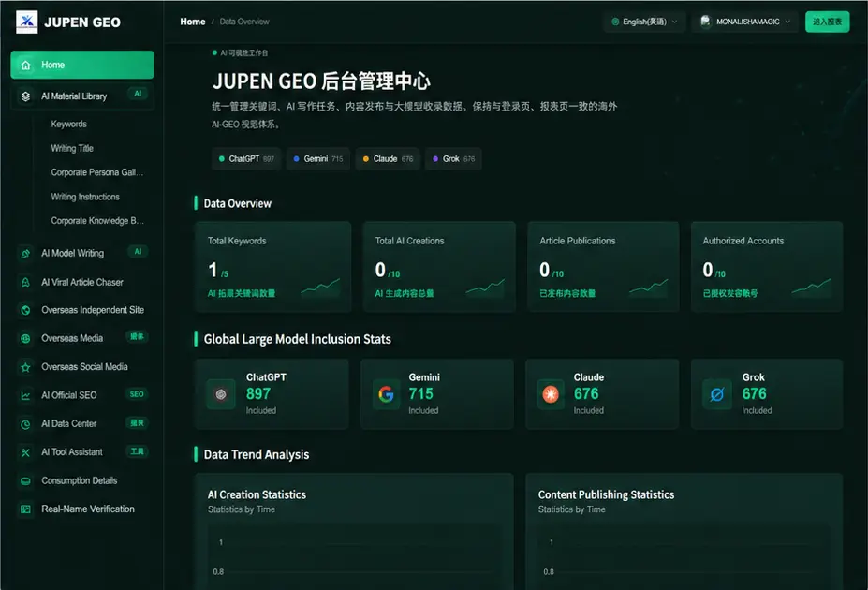Click the Grok logo icon
The height and width of the screenshot is (590, 868).
(717, 394)
